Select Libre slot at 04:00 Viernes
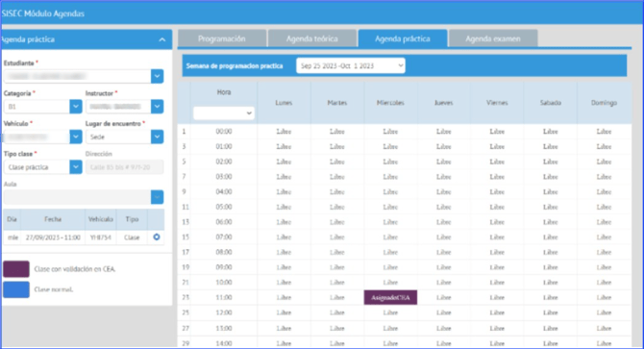The width and height of the screenshot is (644, 349). tap(497, 191)
